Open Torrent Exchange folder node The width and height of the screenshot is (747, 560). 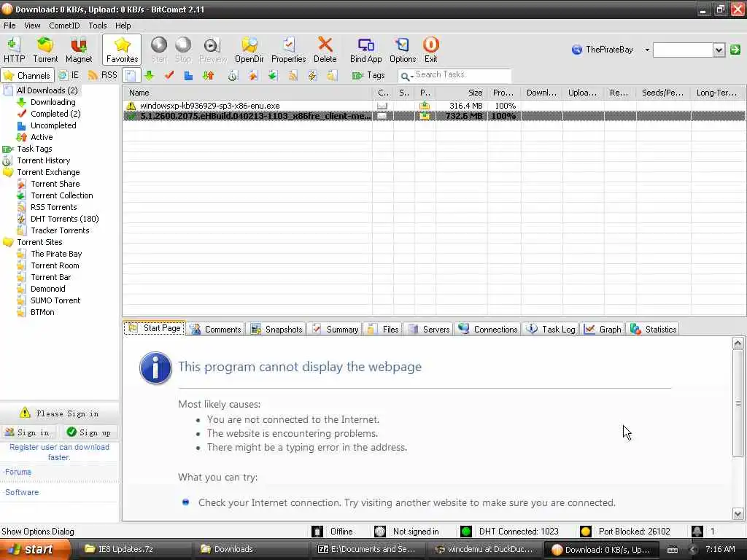[48, 172]
